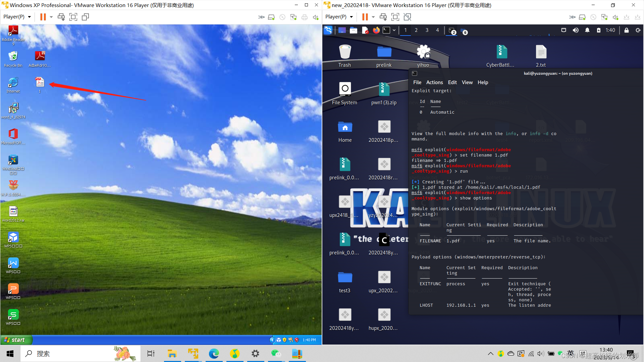Open hupx_2020... file on Kali desktop
This screenshot has height=362, width=644.
pyautogui.click(x=383, y=319)
